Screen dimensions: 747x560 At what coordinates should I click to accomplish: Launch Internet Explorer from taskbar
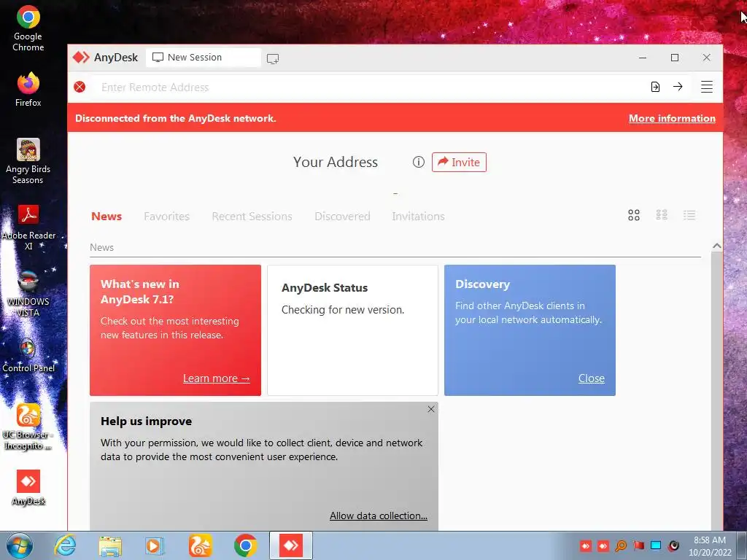click(x=65, y=545)
